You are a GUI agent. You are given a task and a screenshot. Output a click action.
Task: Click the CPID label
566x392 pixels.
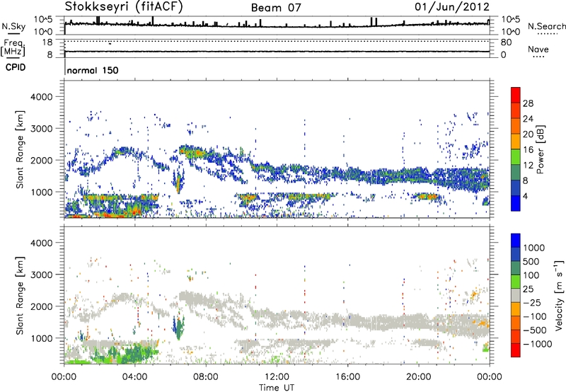coord(16,67)
